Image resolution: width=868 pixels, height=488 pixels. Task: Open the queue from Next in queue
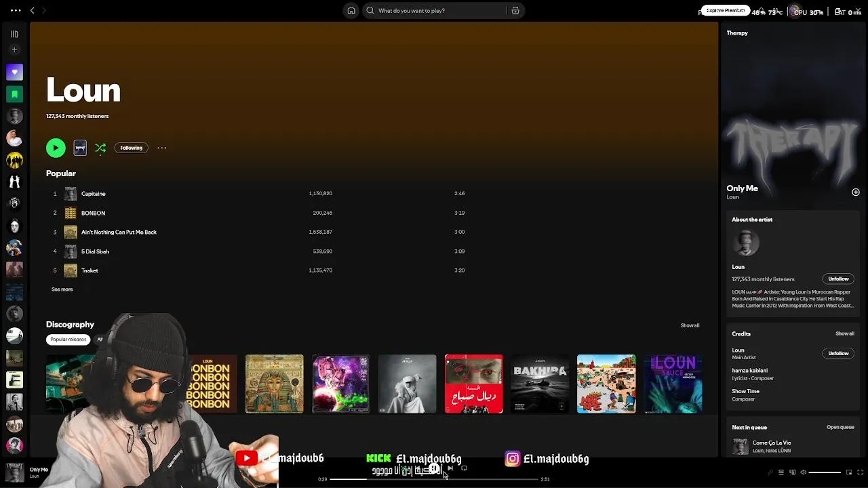(840, 428)
